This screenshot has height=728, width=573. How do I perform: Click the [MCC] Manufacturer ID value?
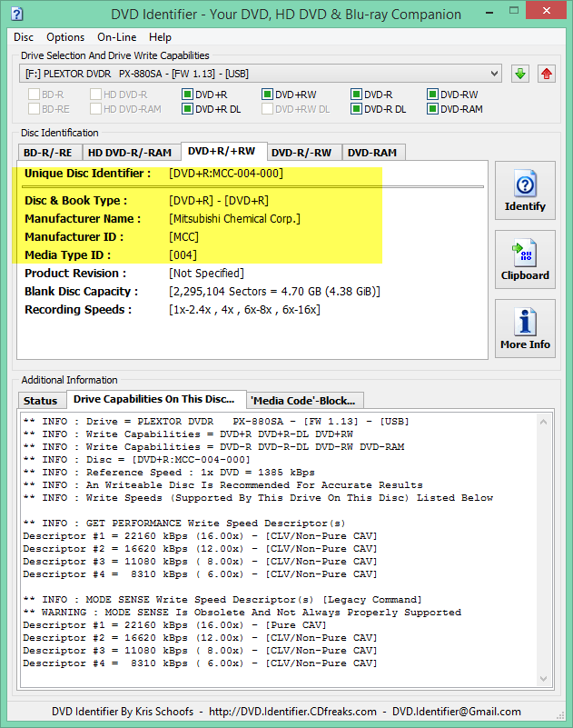[183, 237]
